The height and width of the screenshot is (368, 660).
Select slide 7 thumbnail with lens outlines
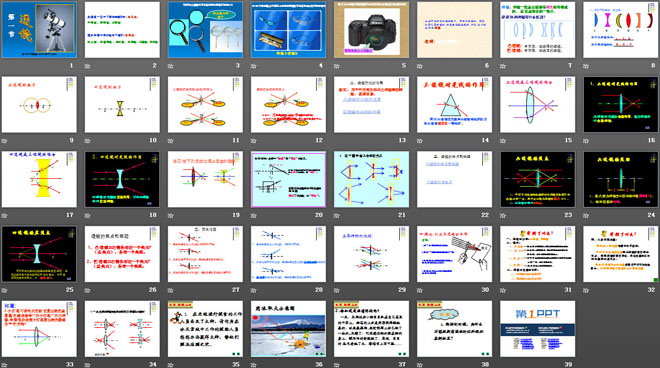coord(538,30)
